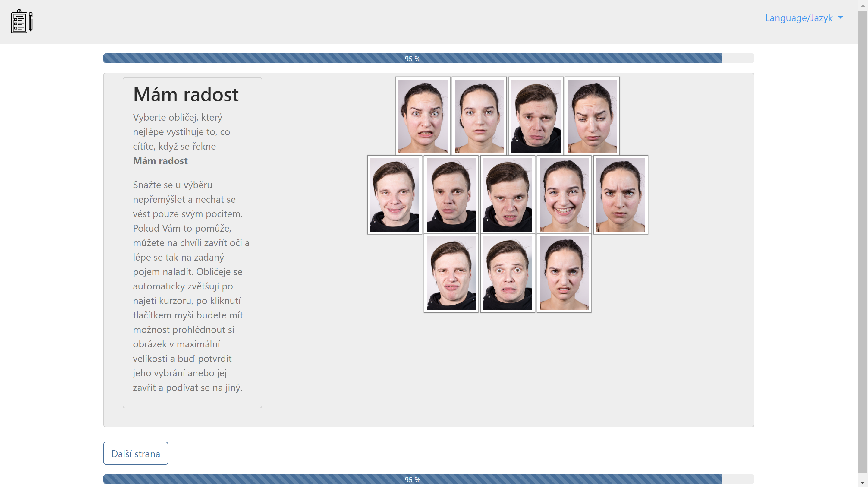Click the clipboard survey logo icon
The image size is (868, 487).
[x=22, y=21]
